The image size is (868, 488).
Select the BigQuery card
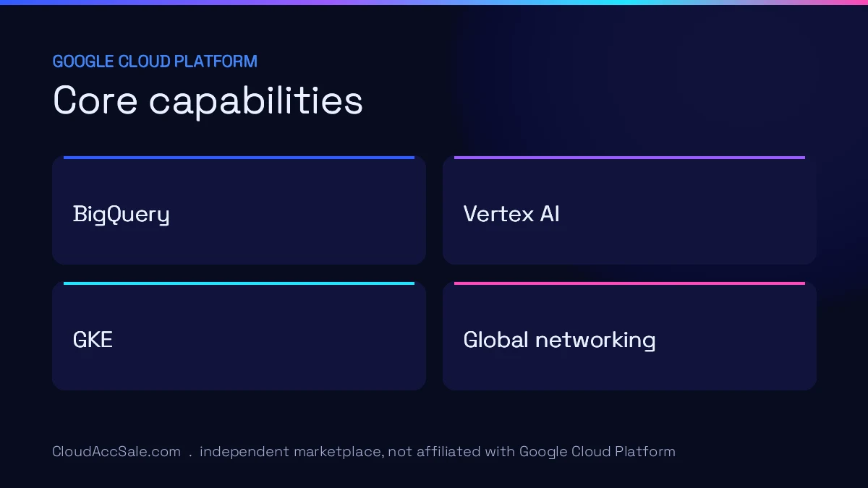(239, 210)
